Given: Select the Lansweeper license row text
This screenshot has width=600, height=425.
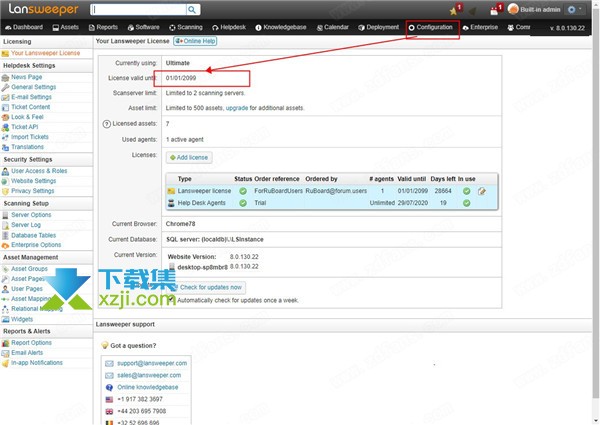Looking at the screenshot, I should pyautogui.click(x=204, y=191).
